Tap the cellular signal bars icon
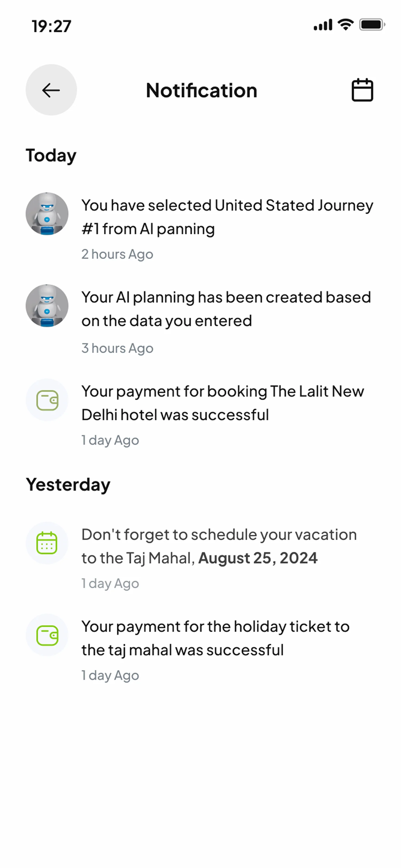Image resolution: width=401 pixels, height=868 pixels. coord(323,25)
